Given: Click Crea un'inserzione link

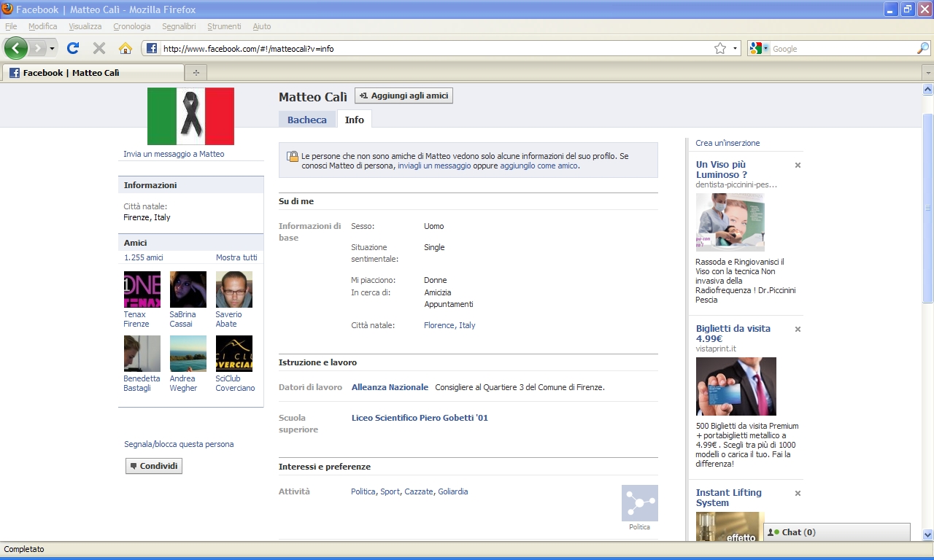Looking at the screenshot, I should [x=727, y=143].
